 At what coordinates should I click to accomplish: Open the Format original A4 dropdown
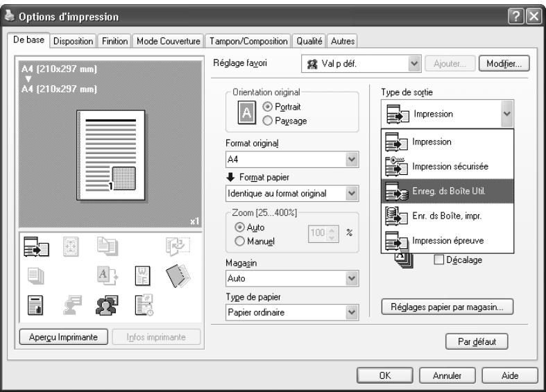(x=352, y=160)
